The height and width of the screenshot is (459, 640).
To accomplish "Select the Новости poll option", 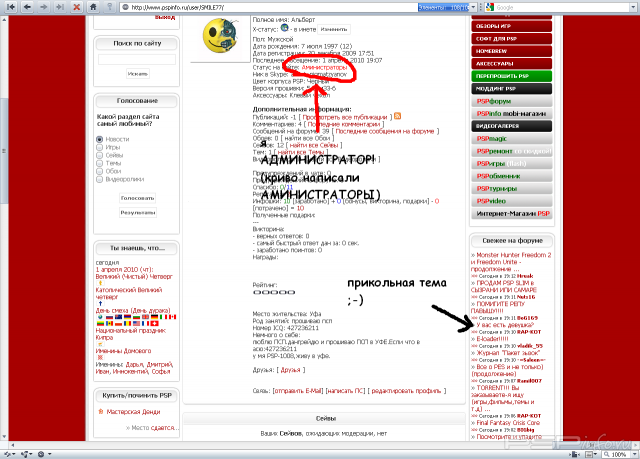I will pyautogui.click(x=100, y=139).
